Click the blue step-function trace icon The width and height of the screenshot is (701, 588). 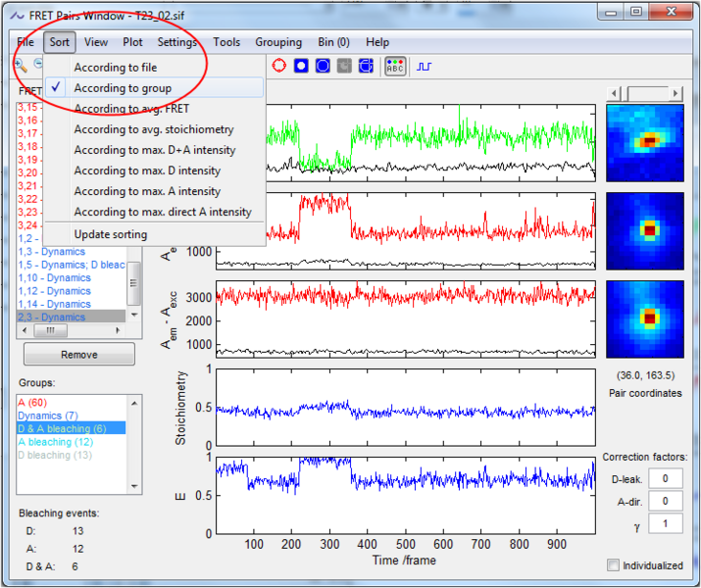click(x=425, y=66)
